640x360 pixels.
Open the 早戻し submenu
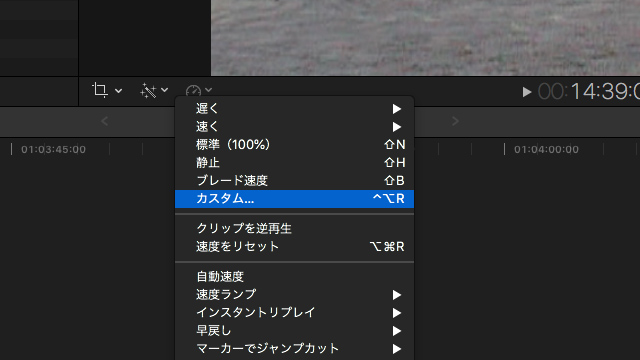click(x=294, y=331)
